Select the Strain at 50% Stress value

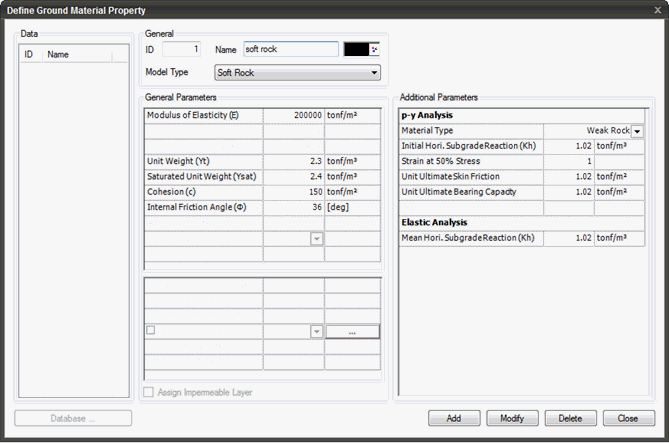(x=569, y=161)
